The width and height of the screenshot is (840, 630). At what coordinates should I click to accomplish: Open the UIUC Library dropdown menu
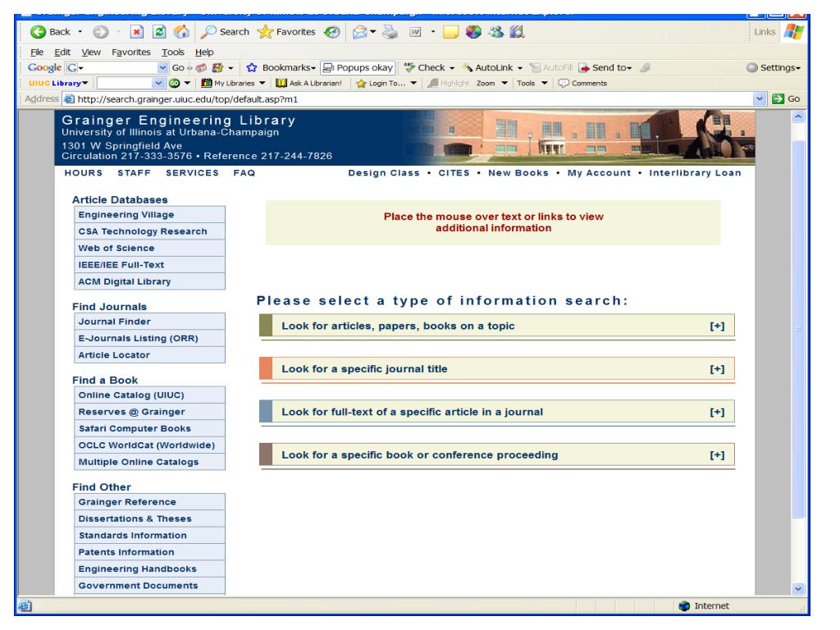[58, 83]
